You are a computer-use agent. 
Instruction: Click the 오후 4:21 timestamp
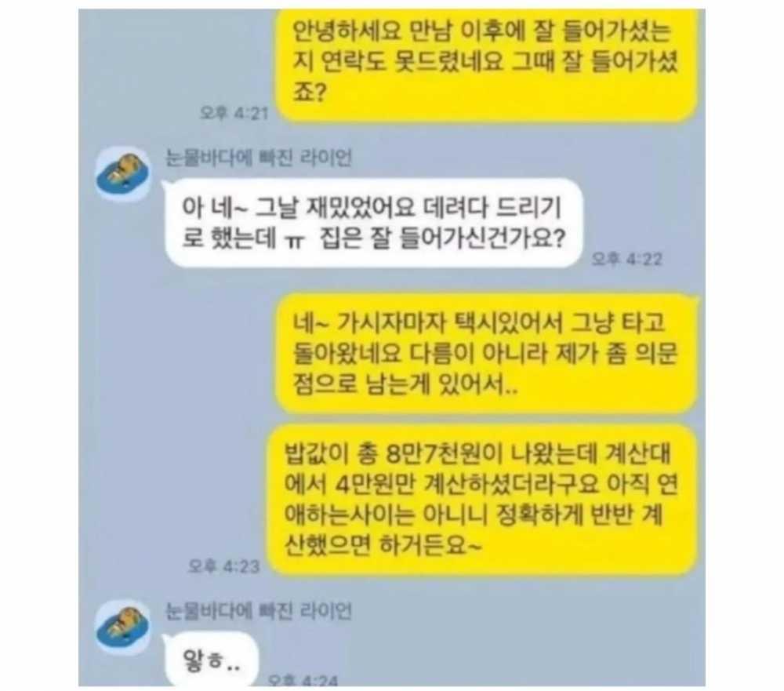click(x=234, y=113)
